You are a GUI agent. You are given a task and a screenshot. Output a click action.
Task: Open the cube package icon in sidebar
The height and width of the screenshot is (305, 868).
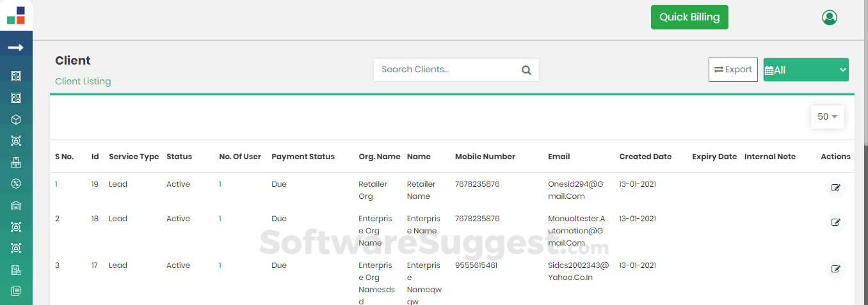coord(16,120)
